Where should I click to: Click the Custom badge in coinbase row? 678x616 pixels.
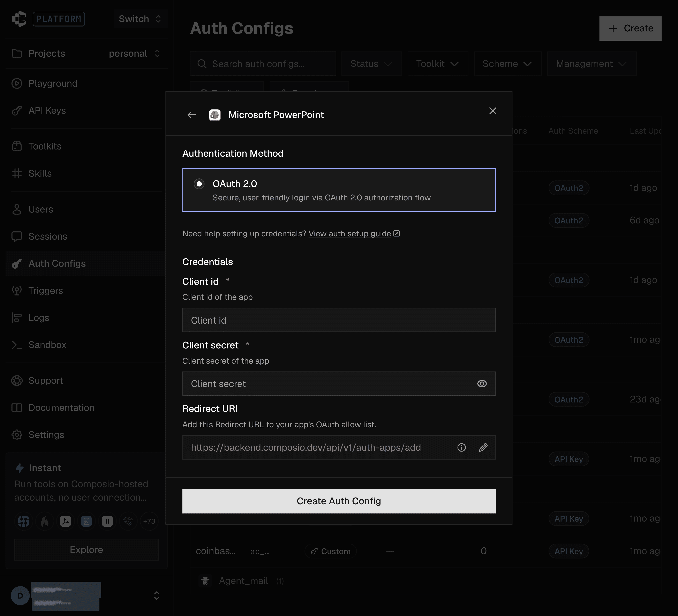[331, 551]
